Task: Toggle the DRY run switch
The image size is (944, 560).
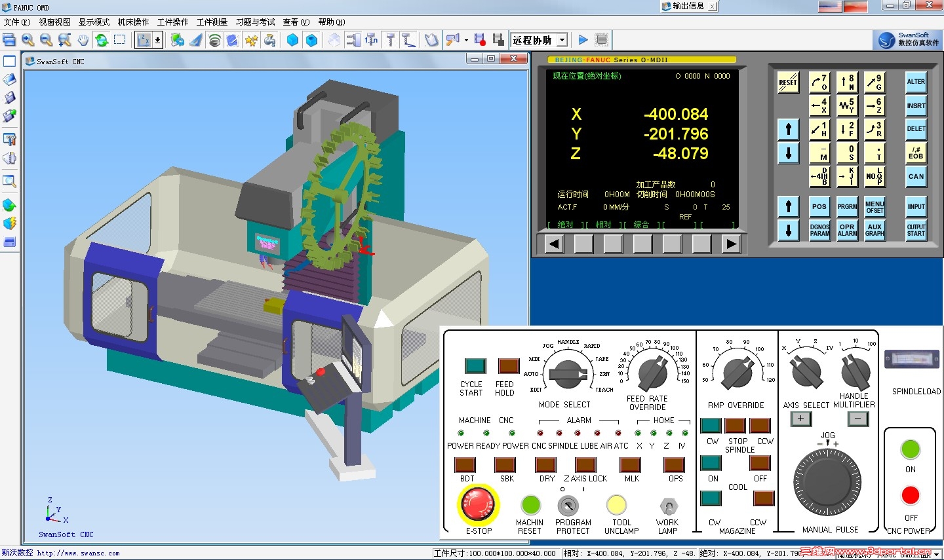Action: click(x=545, y=465)
